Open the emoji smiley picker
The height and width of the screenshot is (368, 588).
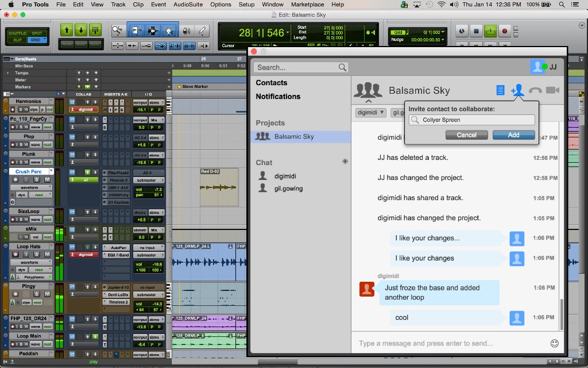click(x=554, y=343)
